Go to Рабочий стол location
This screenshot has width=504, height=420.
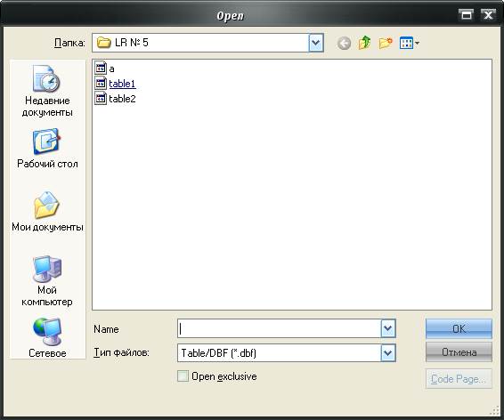click(x=47, y=149)
